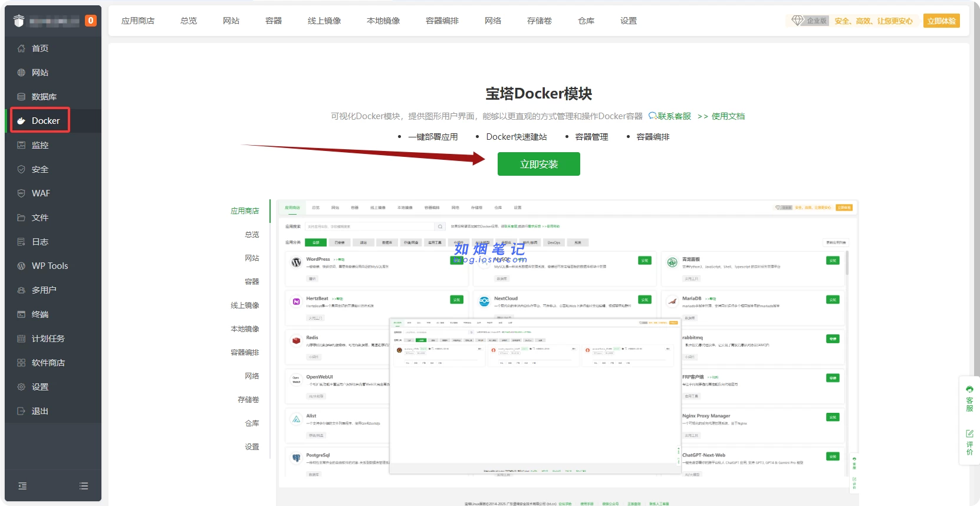Switch to the 总览 top tab
Viewport: 980px width, 506px height.
point(189,21)
